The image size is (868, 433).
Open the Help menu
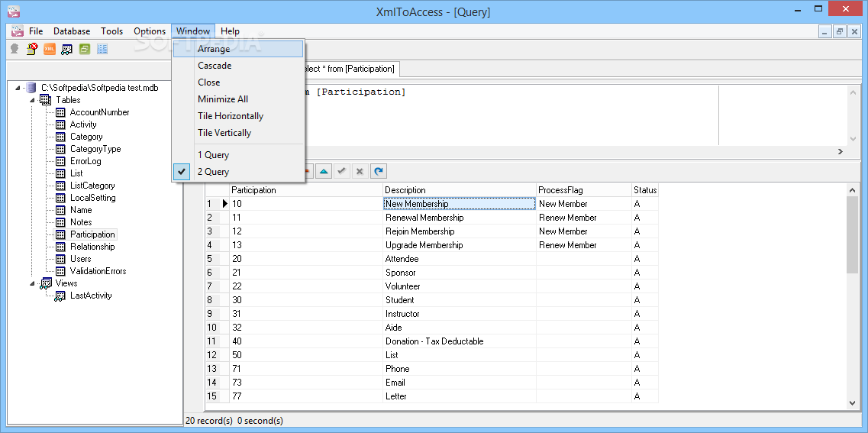[230, 31]
